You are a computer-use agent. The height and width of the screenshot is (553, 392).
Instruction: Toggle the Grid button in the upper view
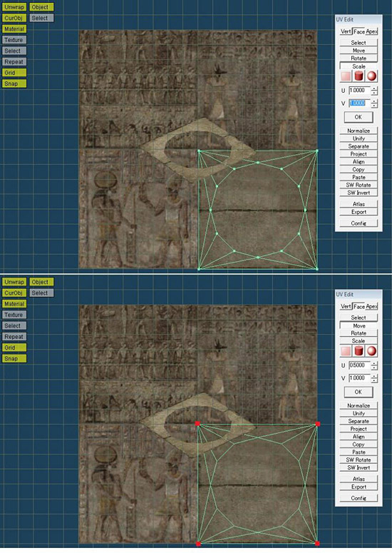(14, 73)
